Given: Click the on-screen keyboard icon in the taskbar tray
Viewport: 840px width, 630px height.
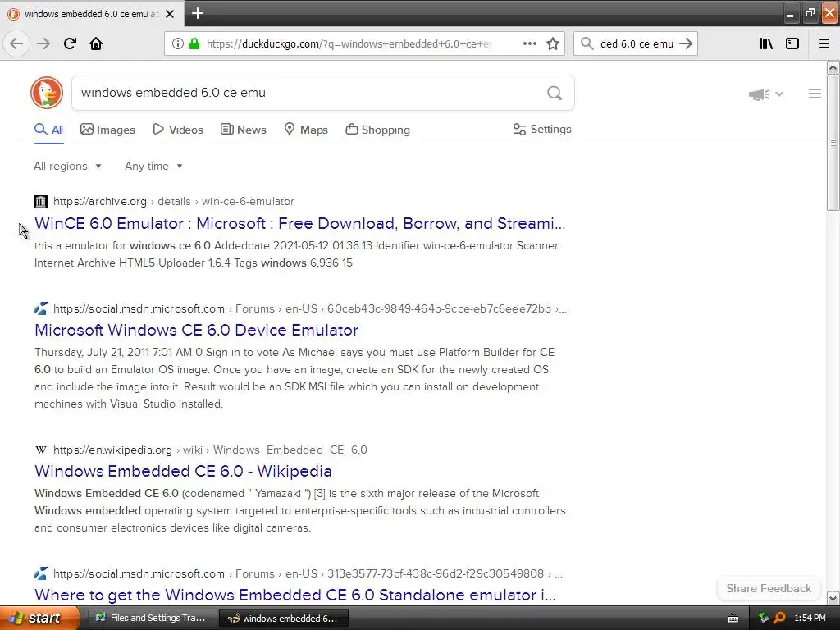Looking at the screenshot, I should [733, 619].
